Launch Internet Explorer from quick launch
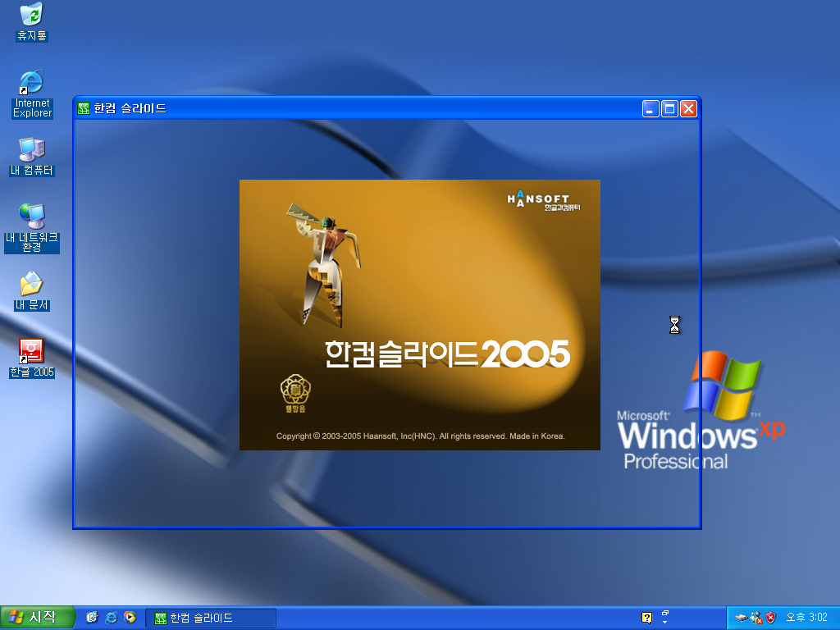This screenshot has width=840, height=630. pos(111,618)
